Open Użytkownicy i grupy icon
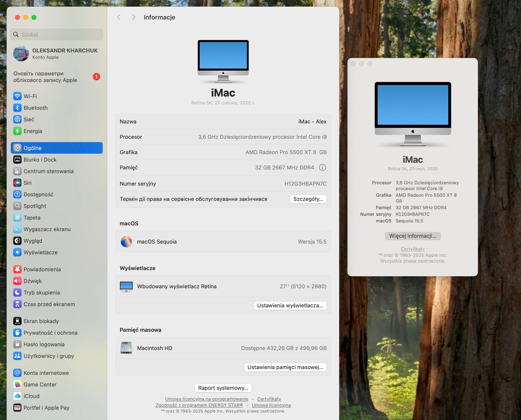The width and height of the screenshot is (521, 420). pos(17,356)
